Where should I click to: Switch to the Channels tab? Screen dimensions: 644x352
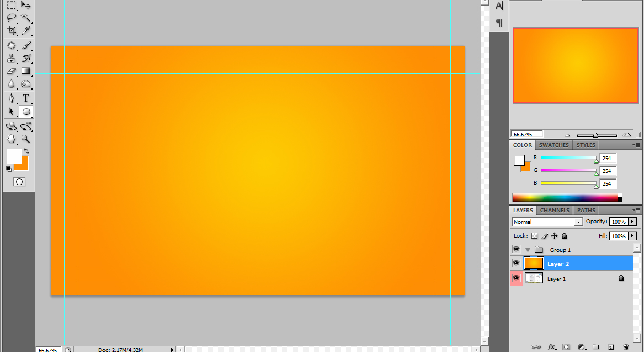pos(555,210)
